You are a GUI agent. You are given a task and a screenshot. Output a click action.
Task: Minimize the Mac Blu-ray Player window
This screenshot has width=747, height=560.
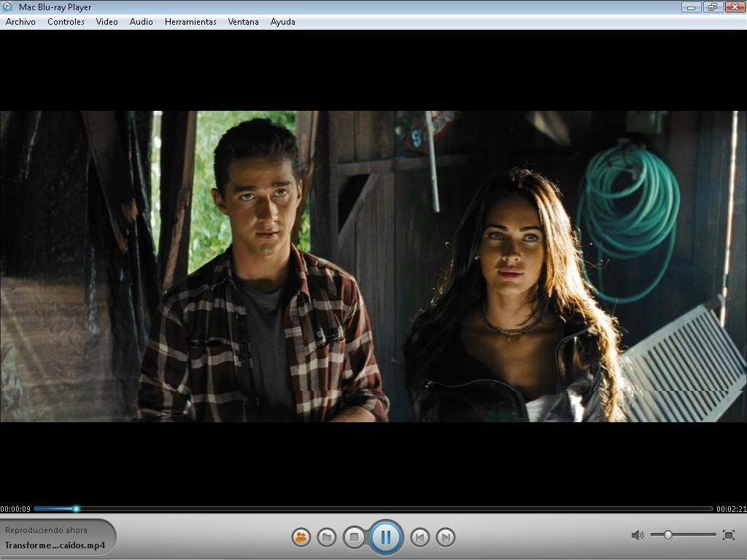[x=692, y=7]
